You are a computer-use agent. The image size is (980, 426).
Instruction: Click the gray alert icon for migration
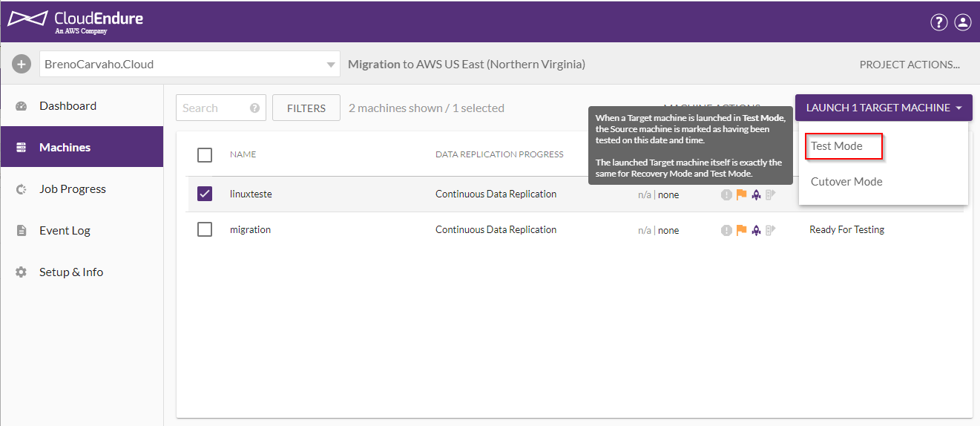(726, 230)
